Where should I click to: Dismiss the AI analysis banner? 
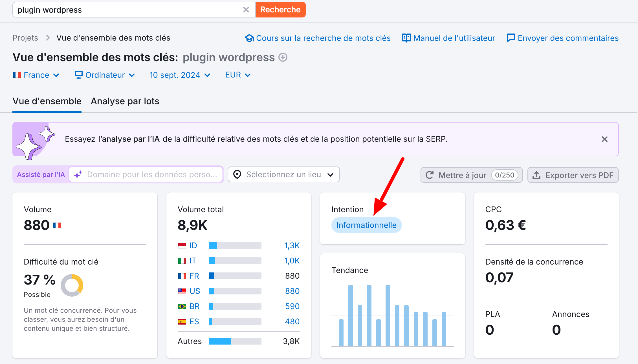(x=604, y=139)
